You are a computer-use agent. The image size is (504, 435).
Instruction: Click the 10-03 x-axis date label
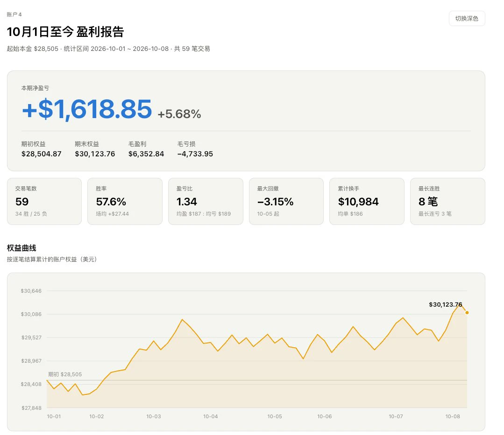(x=154, y=416)
